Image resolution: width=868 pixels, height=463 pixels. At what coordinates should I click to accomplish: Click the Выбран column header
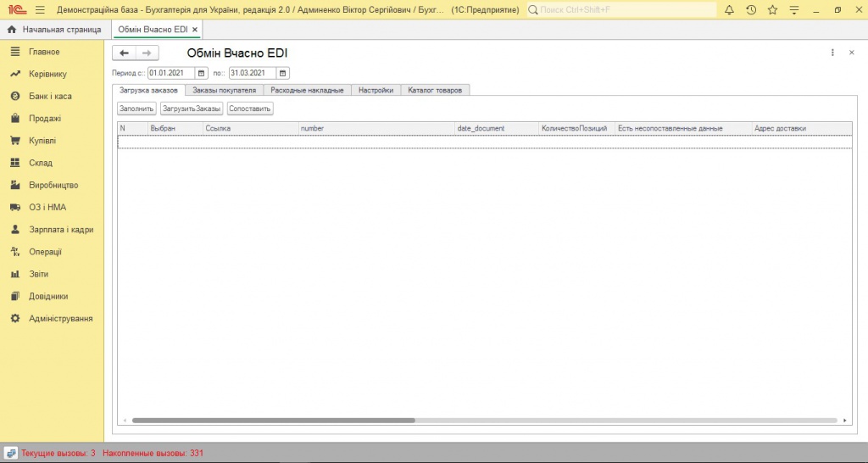click(175, 128)
